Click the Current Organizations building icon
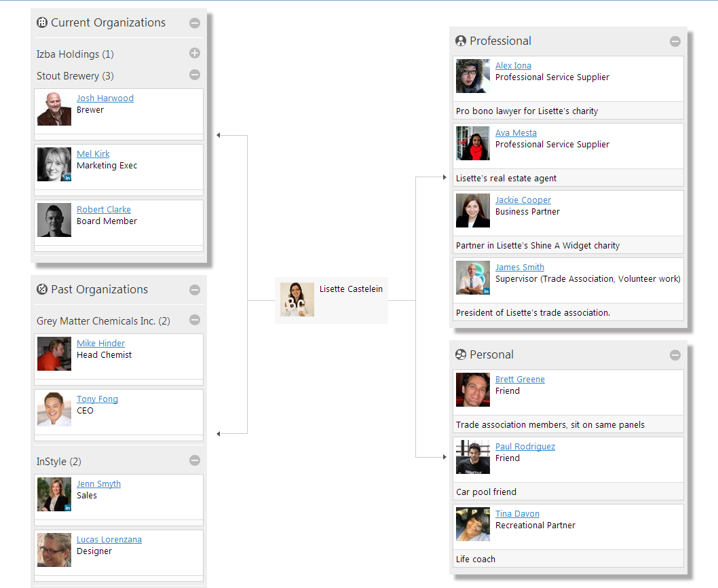The image size is (718, 588). tap(41, 22)
